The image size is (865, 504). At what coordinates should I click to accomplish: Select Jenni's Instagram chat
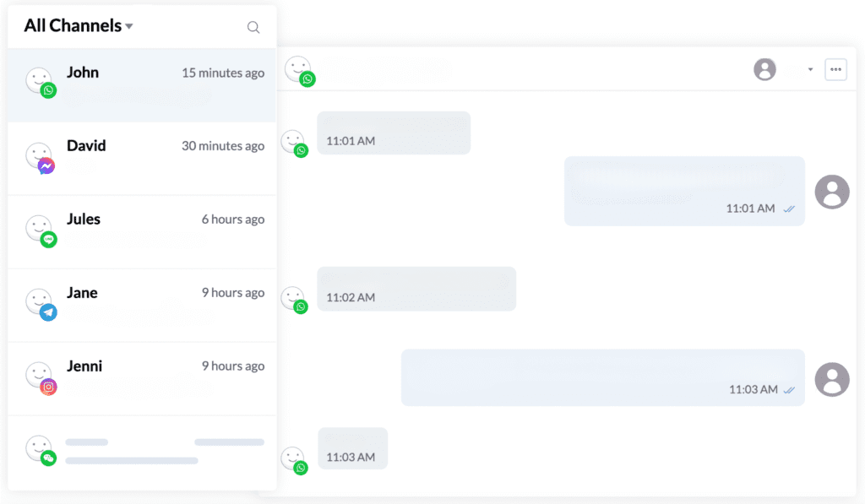pos(142,378)
